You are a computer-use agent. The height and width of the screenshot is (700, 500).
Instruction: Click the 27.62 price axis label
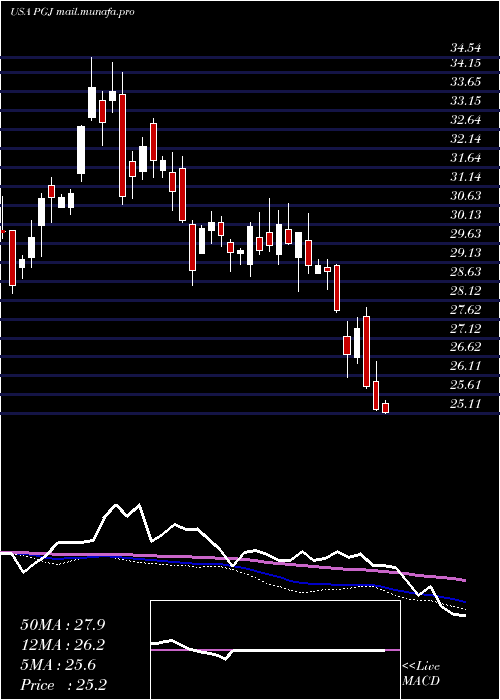465,309
